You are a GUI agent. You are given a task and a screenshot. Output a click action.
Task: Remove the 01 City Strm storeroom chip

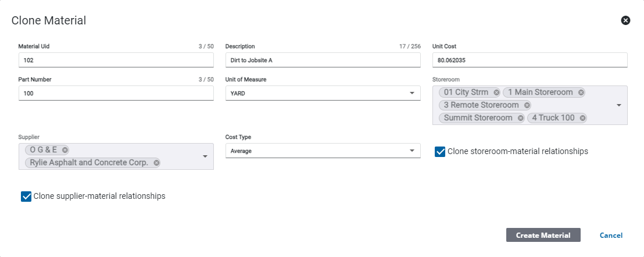pos(496,92)
